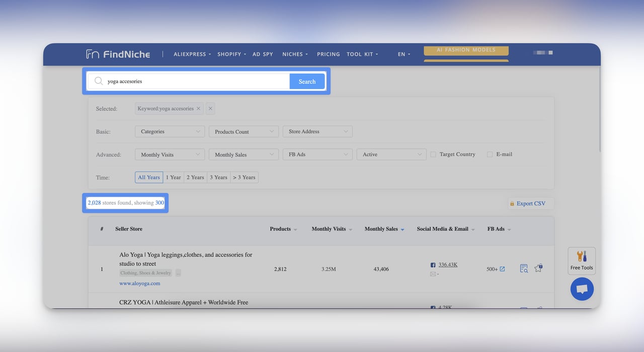Remove the Keyword:yoga accesories filter tag
This screenshot has width=644, height=352.
click(198, 109)
